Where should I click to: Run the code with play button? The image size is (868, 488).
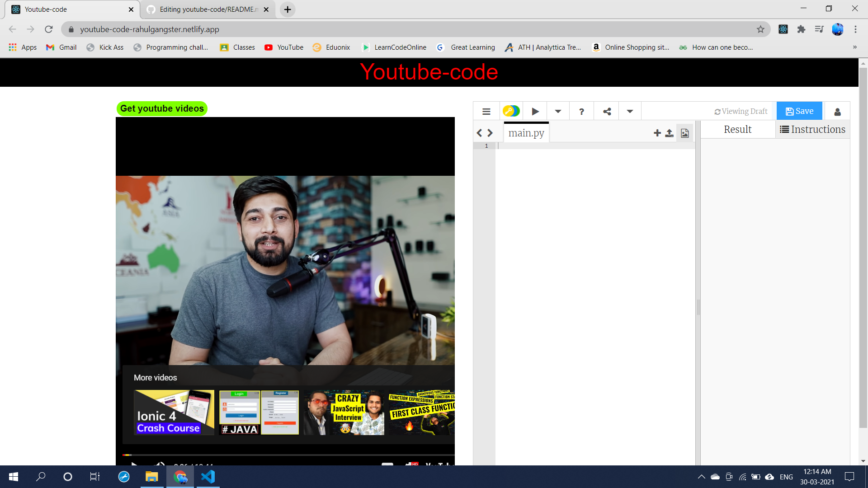[535, 111]
